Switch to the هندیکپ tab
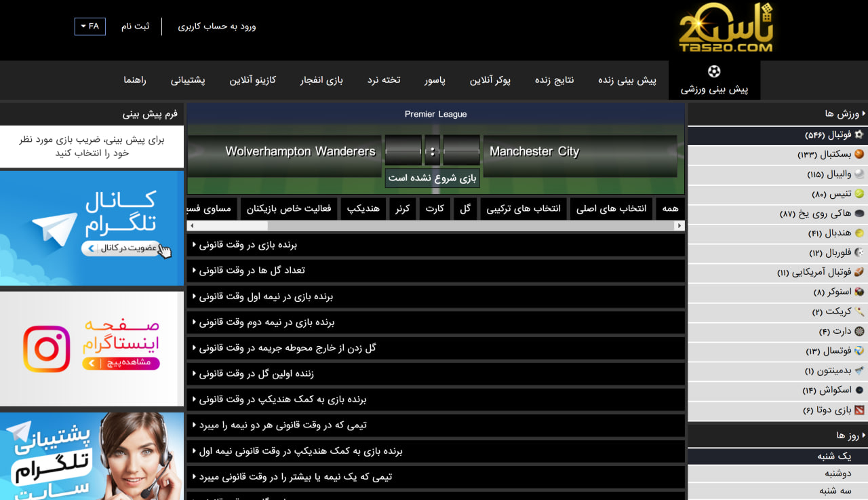Screen dimensions: 868x500 [363, 209]
